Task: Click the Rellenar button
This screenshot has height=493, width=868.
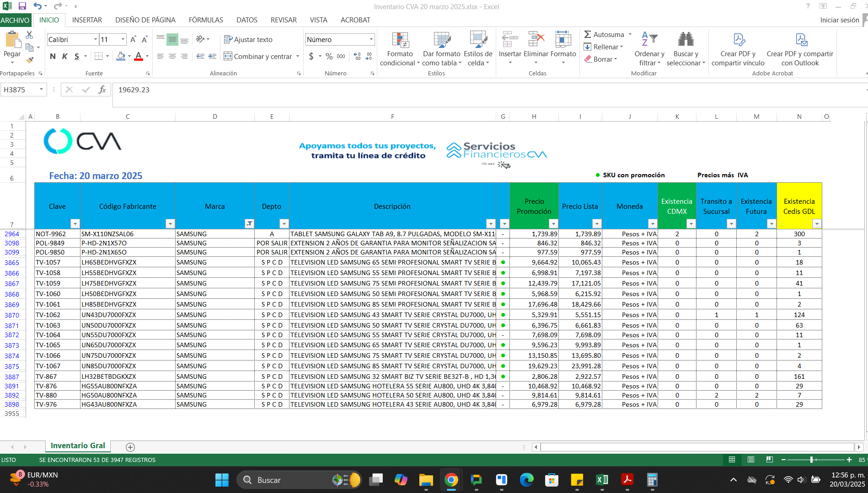Action: (x=604, y=47)
